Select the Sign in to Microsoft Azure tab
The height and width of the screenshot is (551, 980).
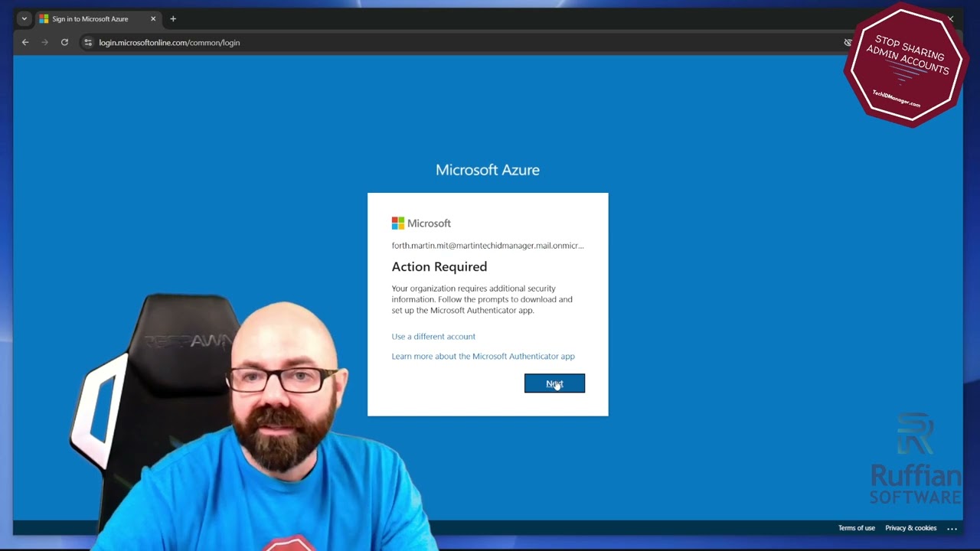(97, 18)
